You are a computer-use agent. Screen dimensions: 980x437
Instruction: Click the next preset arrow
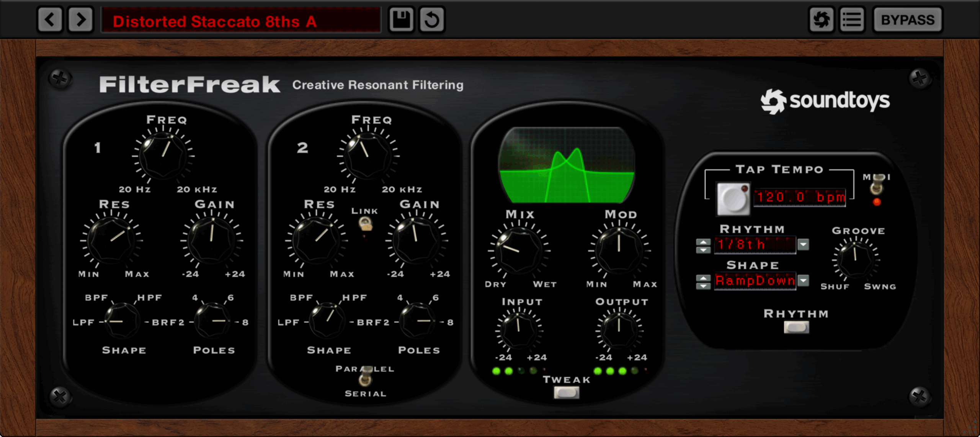point(81,20)
